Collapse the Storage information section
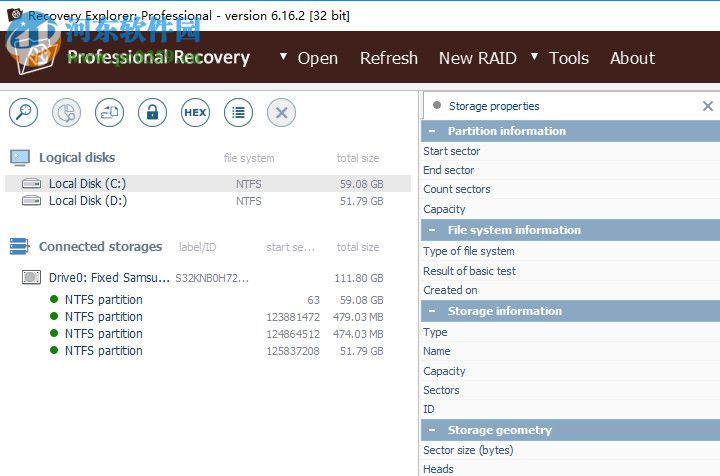The image size is (720, 476). [x=432, y=311]
